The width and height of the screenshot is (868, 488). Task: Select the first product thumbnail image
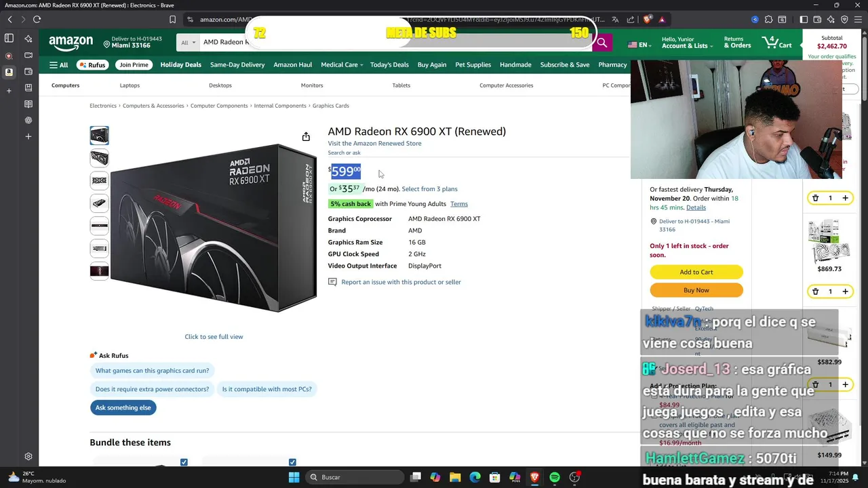click(99, 136)
